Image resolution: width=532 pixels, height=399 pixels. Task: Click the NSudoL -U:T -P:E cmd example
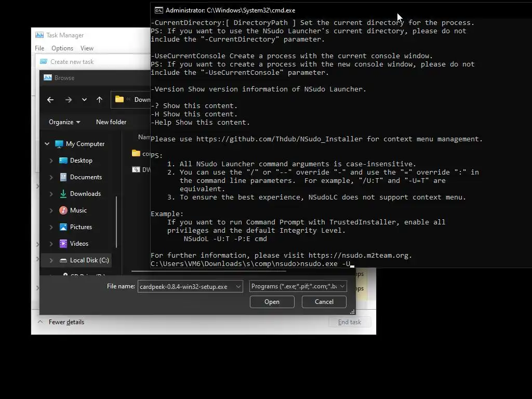tap(225, 239)
